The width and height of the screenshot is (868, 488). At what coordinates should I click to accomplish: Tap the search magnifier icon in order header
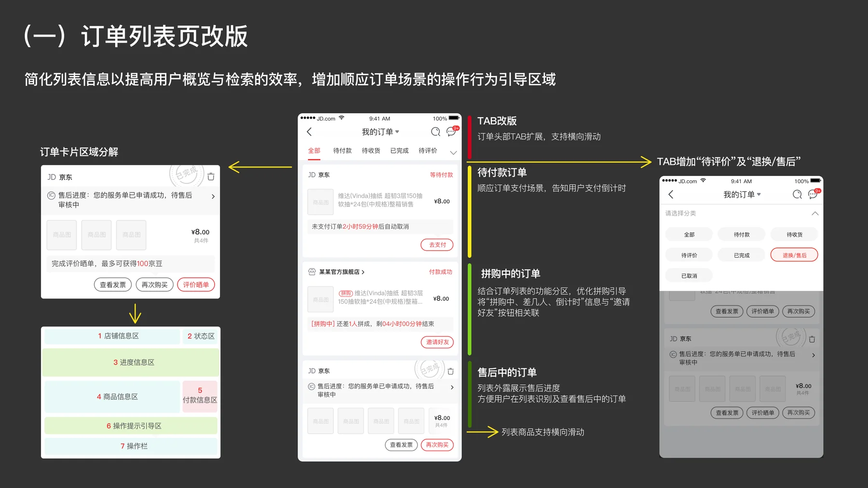pyautogui.click(x=435, y=131)
